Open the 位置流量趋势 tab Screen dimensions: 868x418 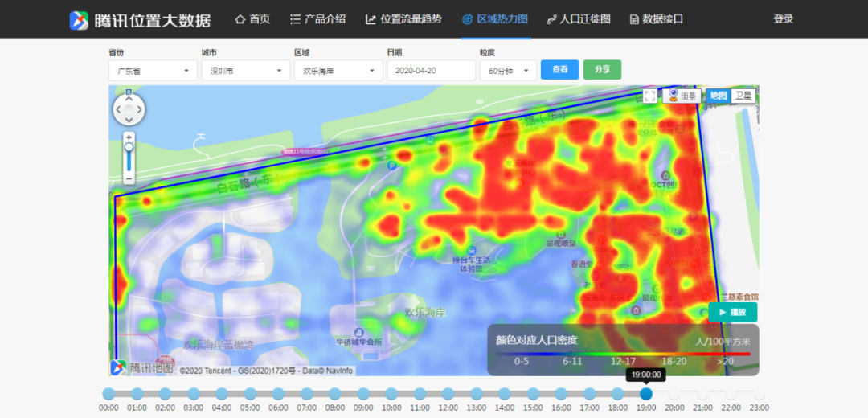click(x=403, y=19)
